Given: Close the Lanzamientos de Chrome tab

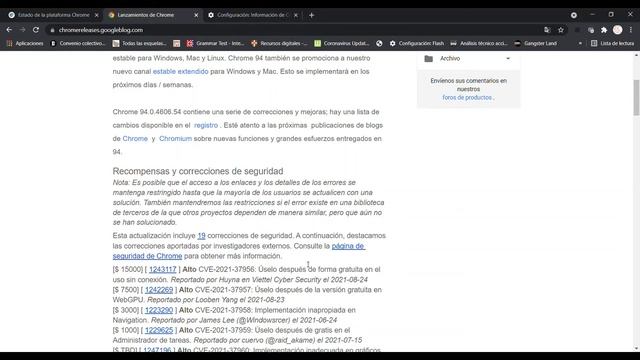Looking at the screenshot, I should [x=196, y=15].
